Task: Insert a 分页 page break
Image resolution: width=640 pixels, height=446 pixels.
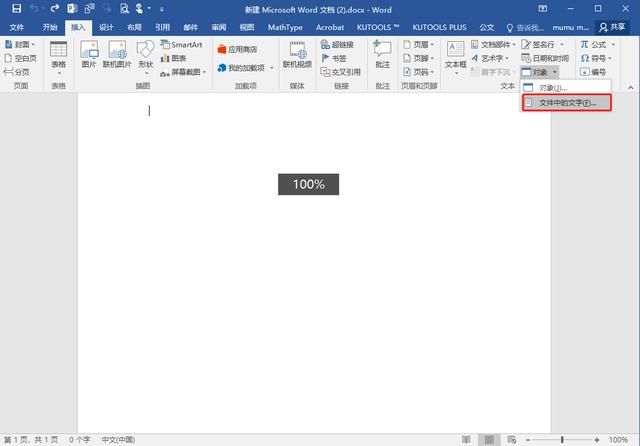Action: (x=17, y=72)
